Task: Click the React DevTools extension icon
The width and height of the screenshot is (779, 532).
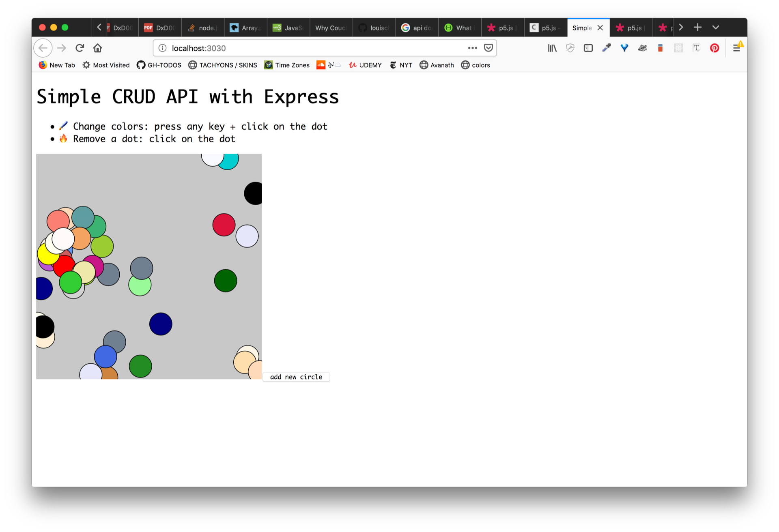Action: coord(678,48)
